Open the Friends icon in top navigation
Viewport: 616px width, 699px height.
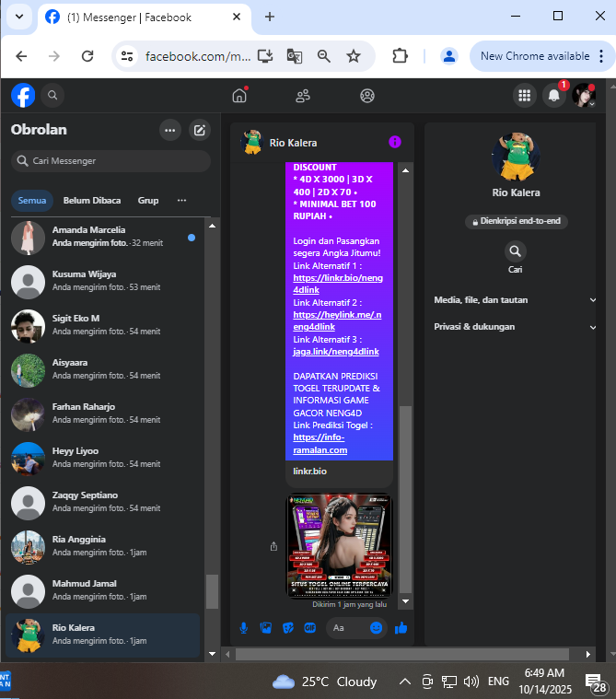(x=303, y=96)
